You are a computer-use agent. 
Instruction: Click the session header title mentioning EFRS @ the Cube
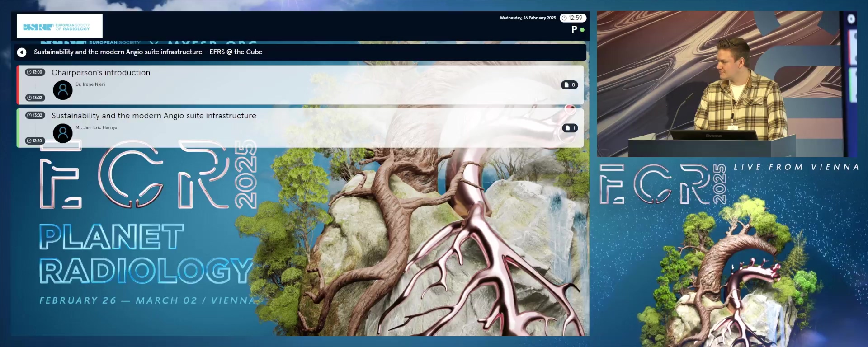(x=148, y=52)
